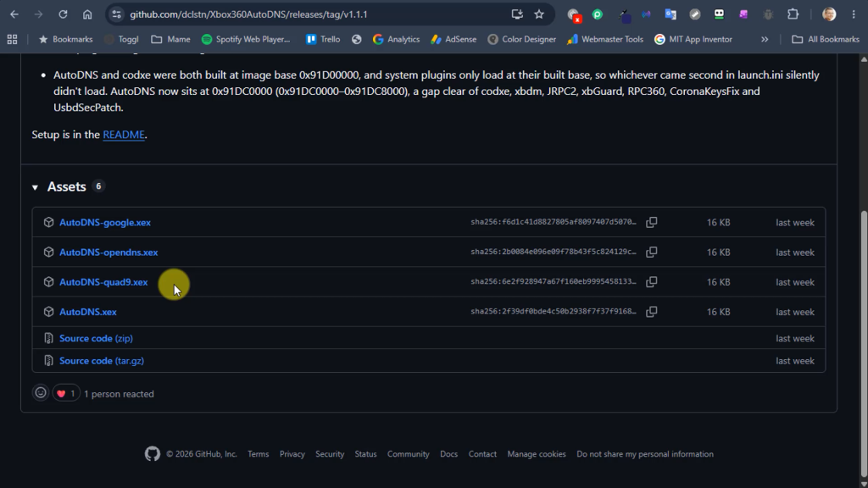The width and height of the screenshot is (868, 488).
Task: Toggle the heart reaction on the release
Action: coord(66,393)
